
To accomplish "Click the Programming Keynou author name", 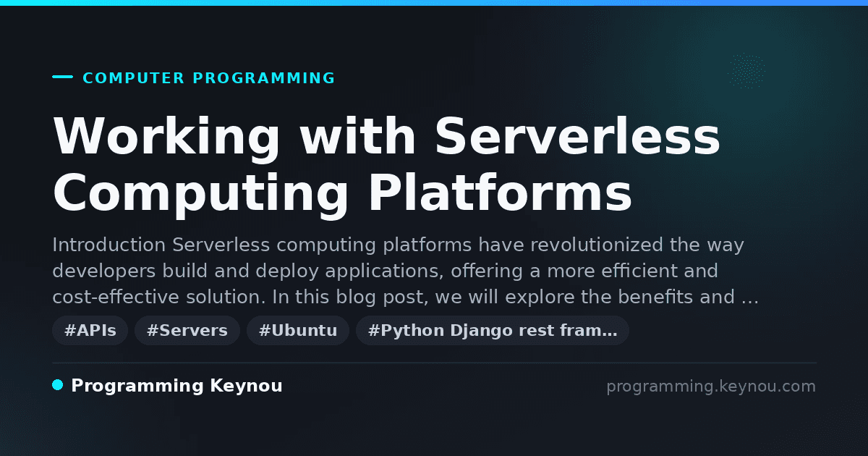I will coord(176,386).
